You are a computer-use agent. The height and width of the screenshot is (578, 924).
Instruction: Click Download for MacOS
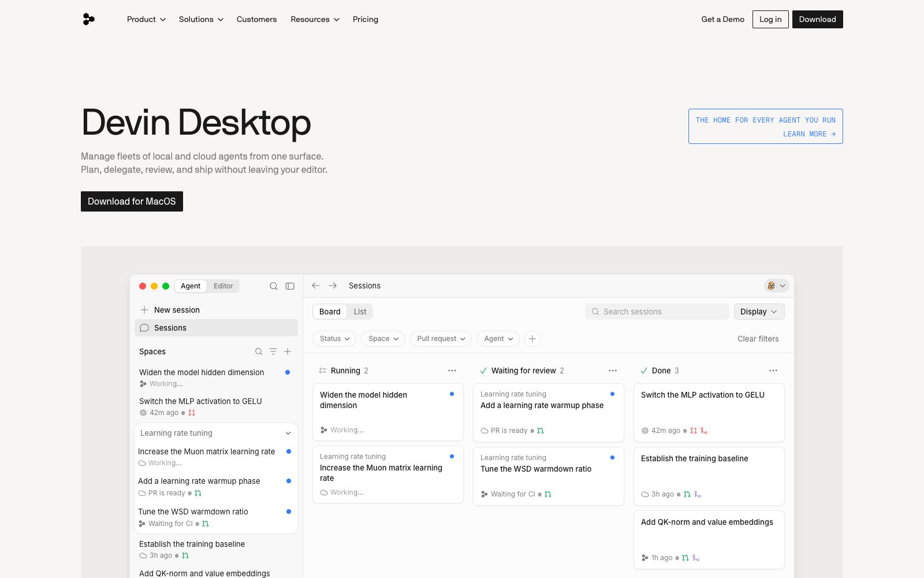[x=132, y=201]
